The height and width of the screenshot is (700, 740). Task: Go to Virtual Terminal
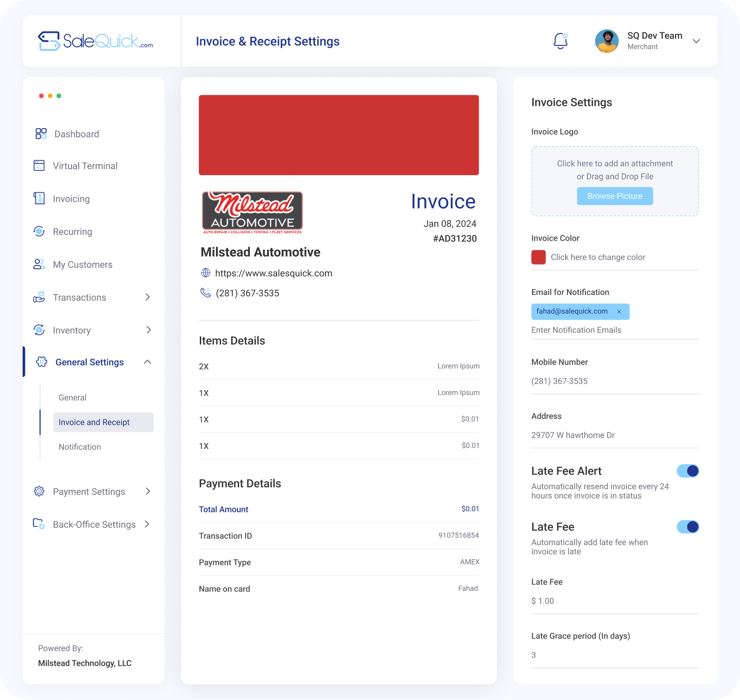coord(85,166)
